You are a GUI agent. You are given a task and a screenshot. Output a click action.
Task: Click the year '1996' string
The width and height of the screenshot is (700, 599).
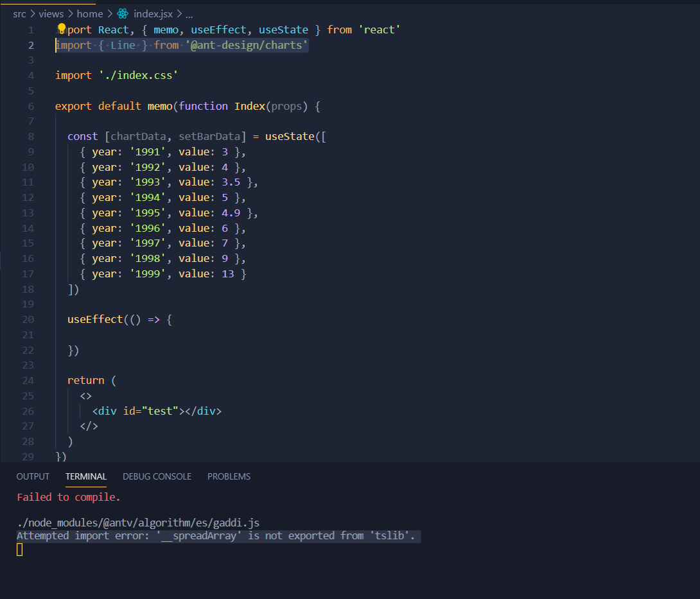point(148,228)
